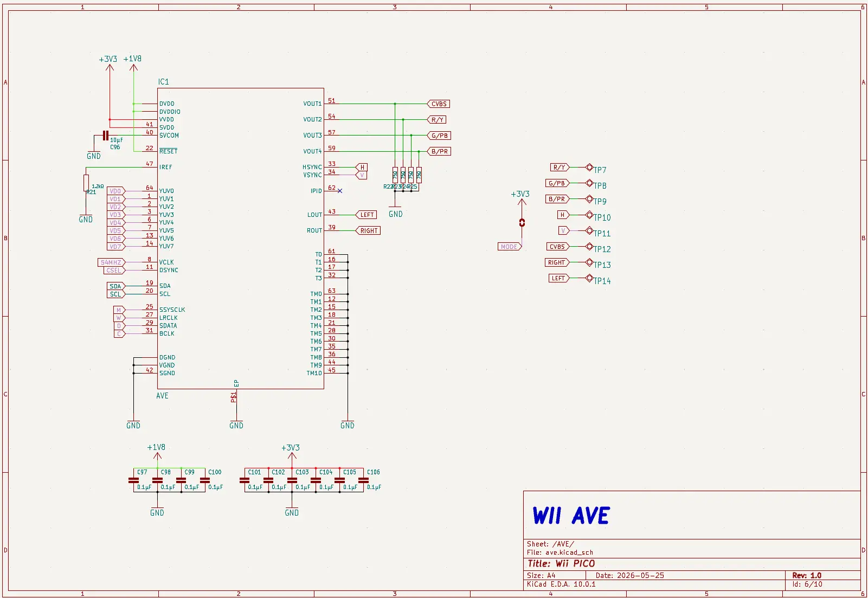868x598 pixels.
Task: Select the solder jumper below +3V3 near MODE
Action: click(522, 222)
